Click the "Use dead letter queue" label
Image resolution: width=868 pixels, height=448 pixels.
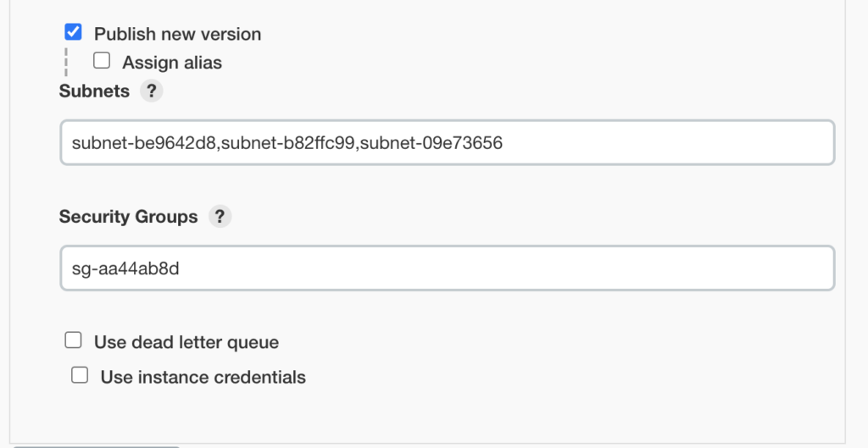[186, 342]
